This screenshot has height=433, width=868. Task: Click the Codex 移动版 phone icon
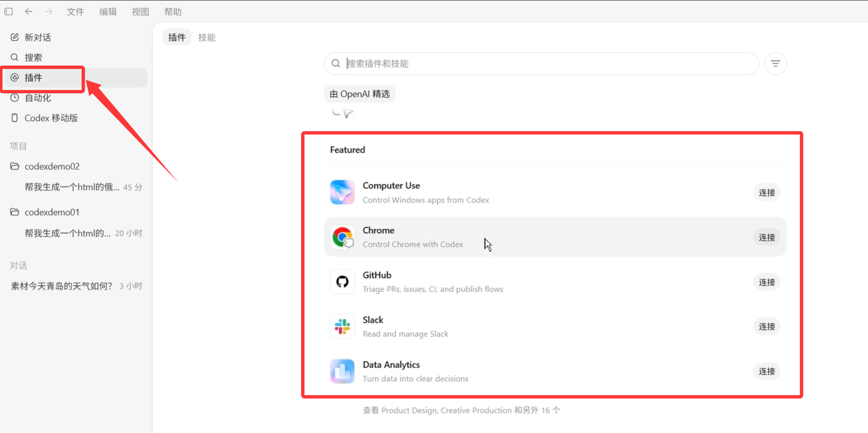click(x=15, y=118)
